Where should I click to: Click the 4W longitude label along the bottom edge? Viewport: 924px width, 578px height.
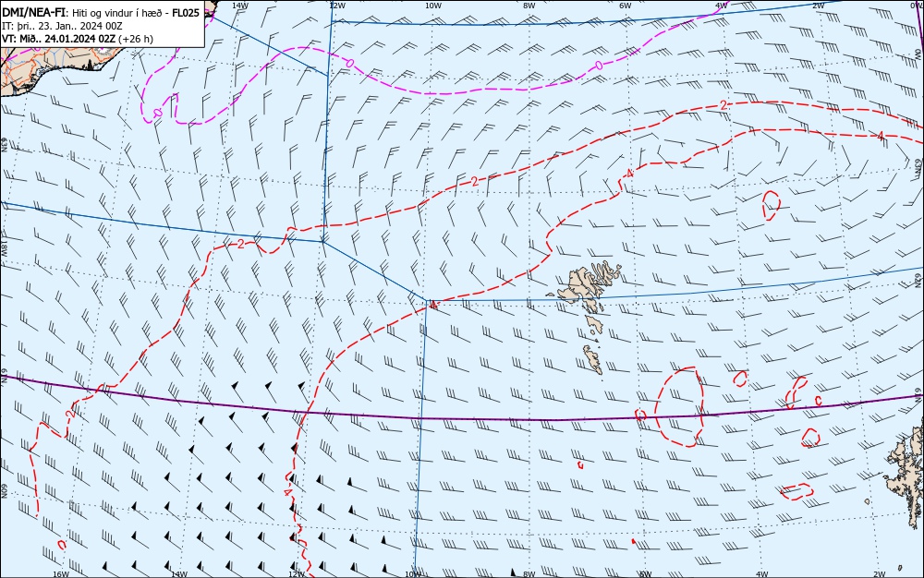(761, 574)
